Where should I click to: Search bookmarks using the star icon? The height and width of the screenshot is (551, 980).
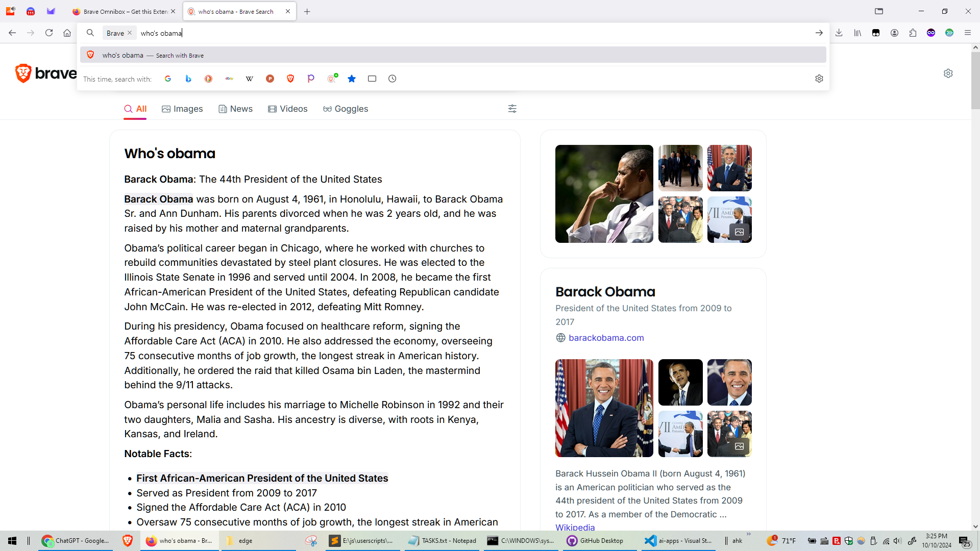pyautogui.click(x=352, y=79)
